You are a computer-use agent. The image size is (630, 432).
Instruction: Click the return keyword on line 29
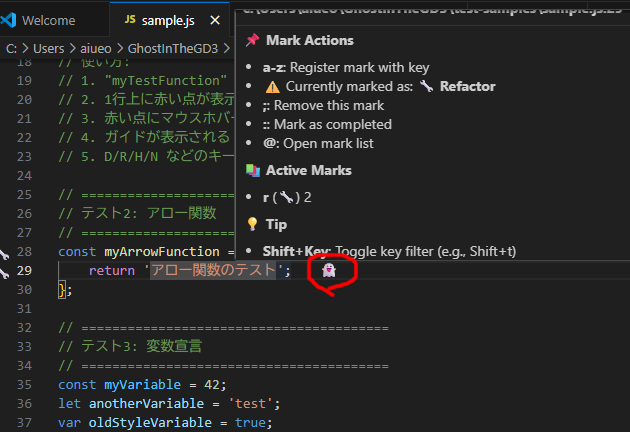tap(112, 271)
